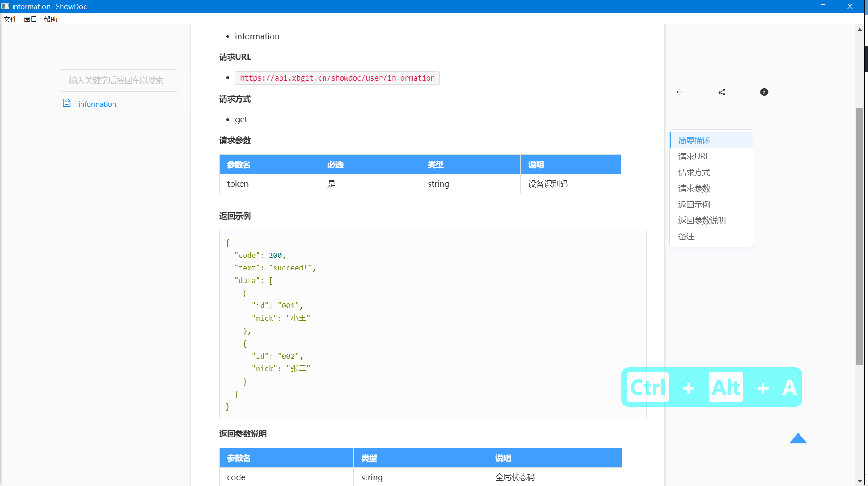The height and width of the screenshot is (486, 868).
Task: Click the 请求方式 section heading
Action: pyautogui.click(x=235, y=99)
